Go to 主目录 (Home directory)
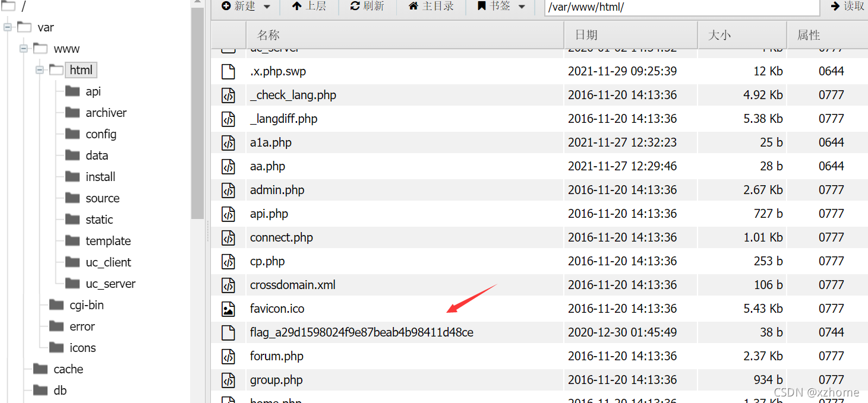 (x=431, y=7)
